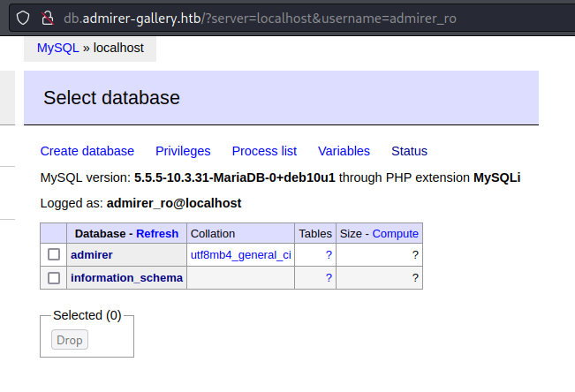The height and width of the screenshot is (392, 575).
Task: Open the Variables link
Action: (344, 151)
